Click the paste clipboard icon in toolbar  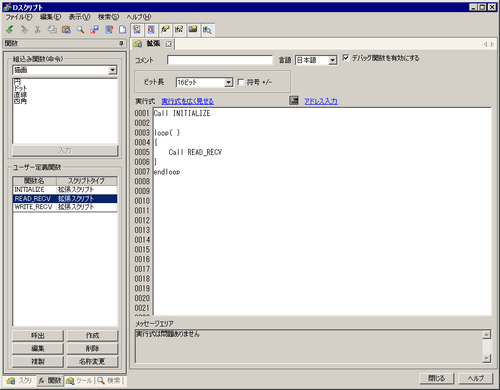pos(66,30)
